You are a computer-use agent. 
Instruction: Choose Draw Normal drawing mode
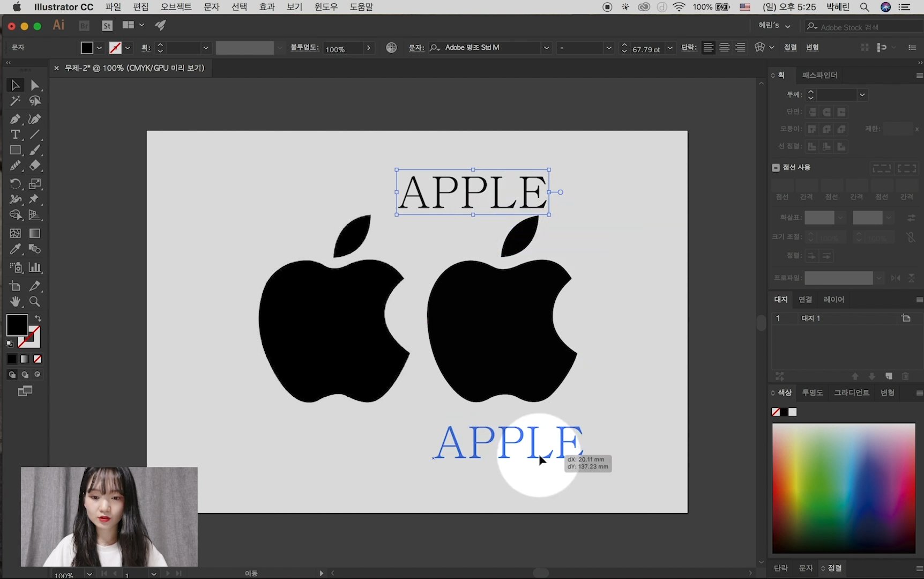point(12,375)
